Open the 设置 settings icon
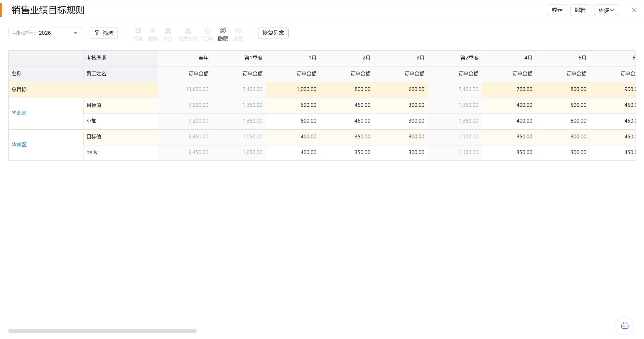The height and width of the screenshot is (339, 644). pyautogui.click(x=238, y=31)
